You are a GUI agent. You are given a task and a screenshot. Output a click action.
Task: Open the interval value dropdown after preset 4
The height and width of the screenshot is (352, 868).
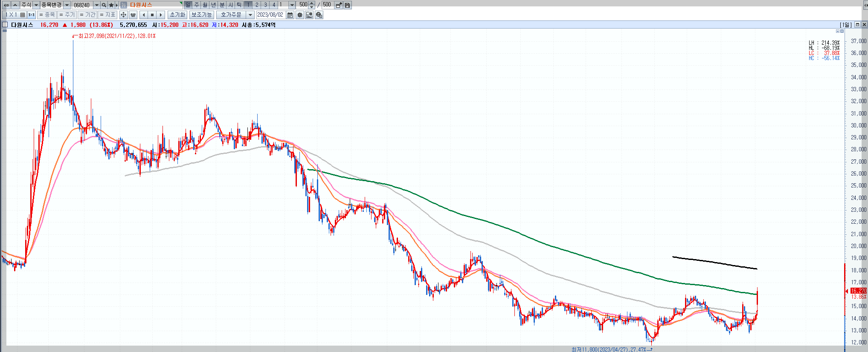292,5
